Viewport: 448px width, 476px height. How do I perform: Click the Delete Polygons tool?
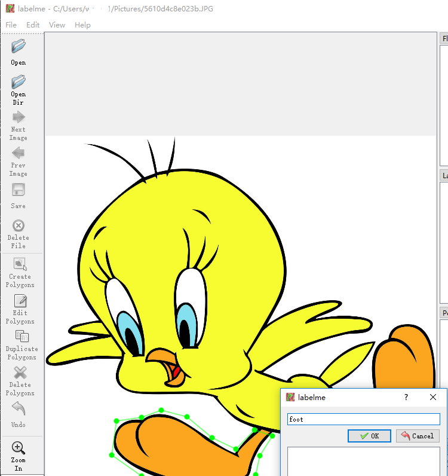tap(20, 381)
